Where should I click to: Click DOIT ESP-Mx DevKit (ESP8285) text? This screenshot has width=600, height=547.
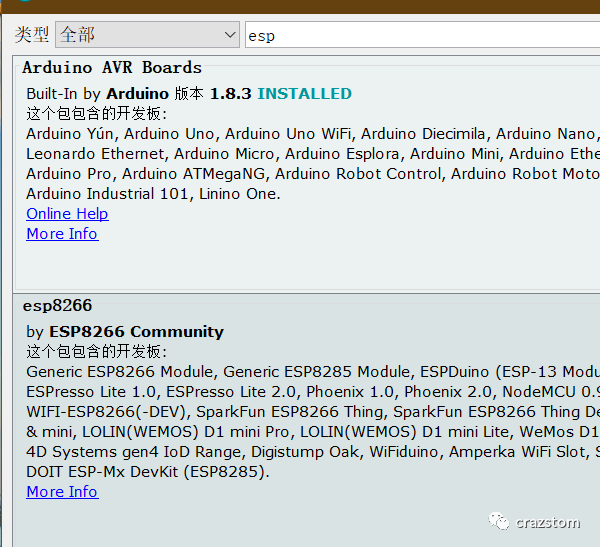[148, 472]
